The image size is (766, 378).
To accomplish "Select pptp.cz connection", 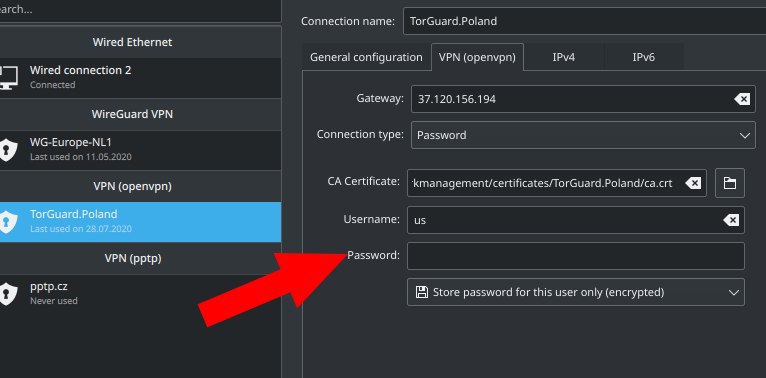I will click(141, 294).
